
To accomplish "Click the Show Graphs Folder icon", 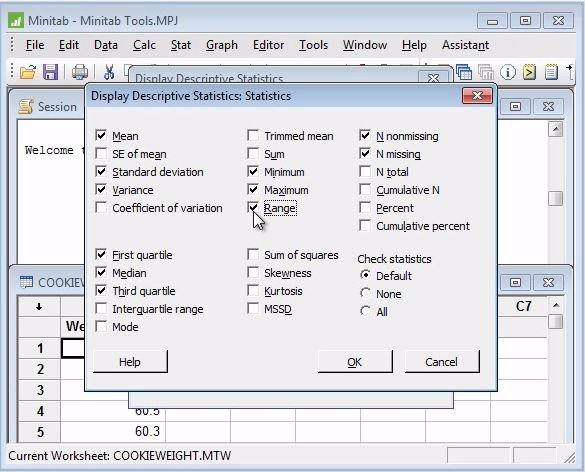I will coord(486,72).
